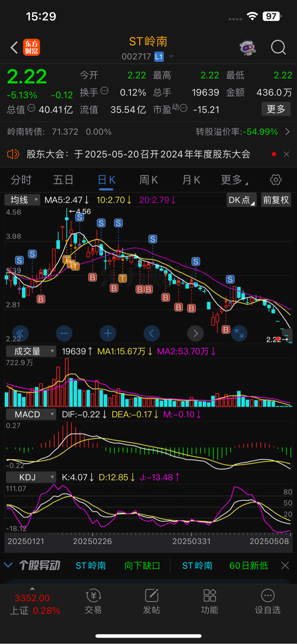Tap the 市盈 info circle icon
This screenshot has height=644, width=297.
(x=184, y=108)
